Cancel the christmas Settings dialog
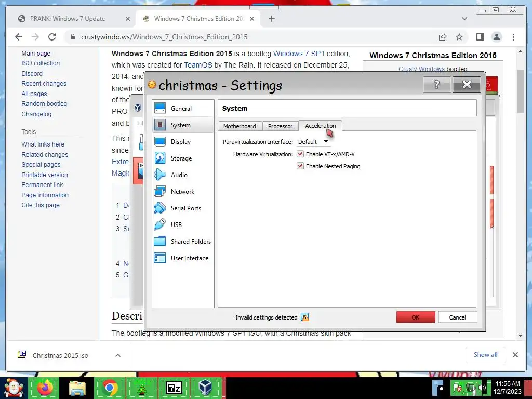The height and width of the screenshot is (399, 532). tap(457, 317)
